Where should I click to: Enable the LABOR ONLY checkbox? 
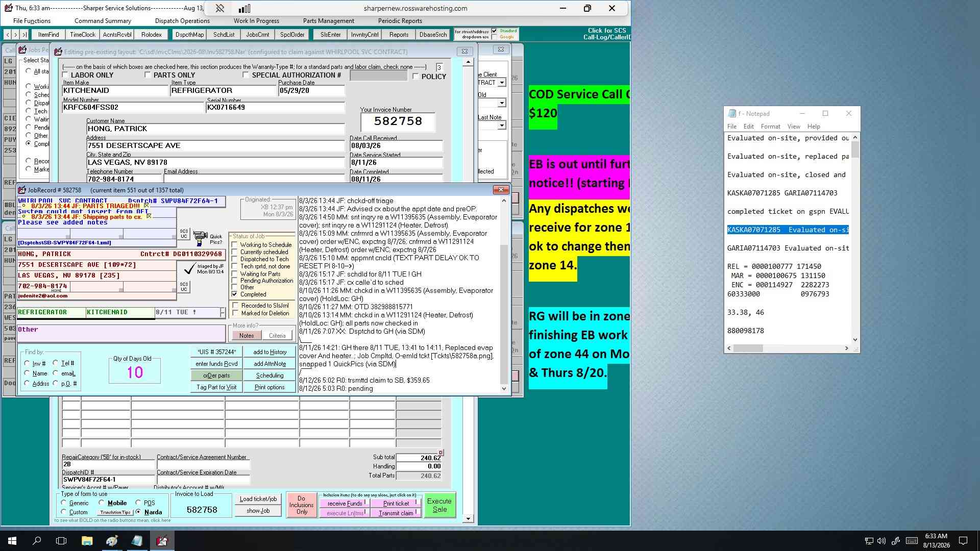[65, 76]
